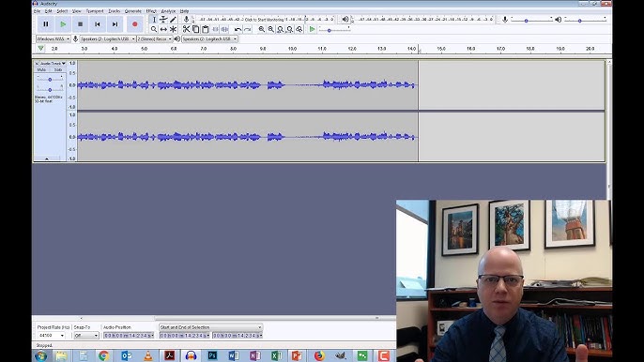Open the Select menu
The height and width of the screenshot is (362, 644).
point(62,11)
